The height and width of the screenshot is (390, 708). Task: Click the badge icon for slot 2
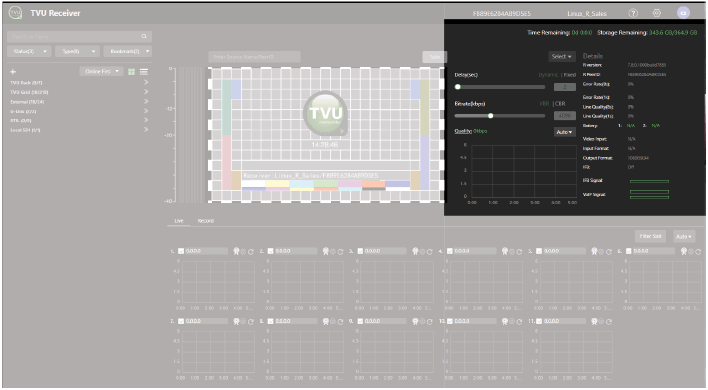326,251
